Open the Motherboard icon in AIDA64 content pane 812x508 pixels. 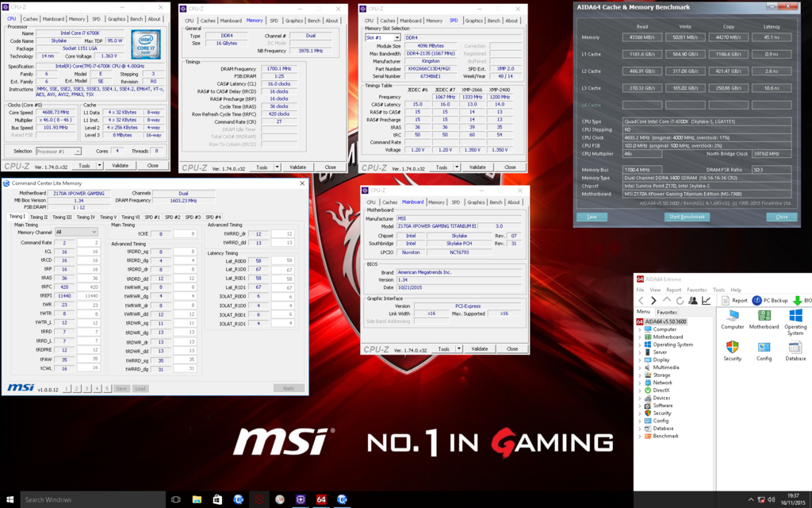click(x=764, y=319)
